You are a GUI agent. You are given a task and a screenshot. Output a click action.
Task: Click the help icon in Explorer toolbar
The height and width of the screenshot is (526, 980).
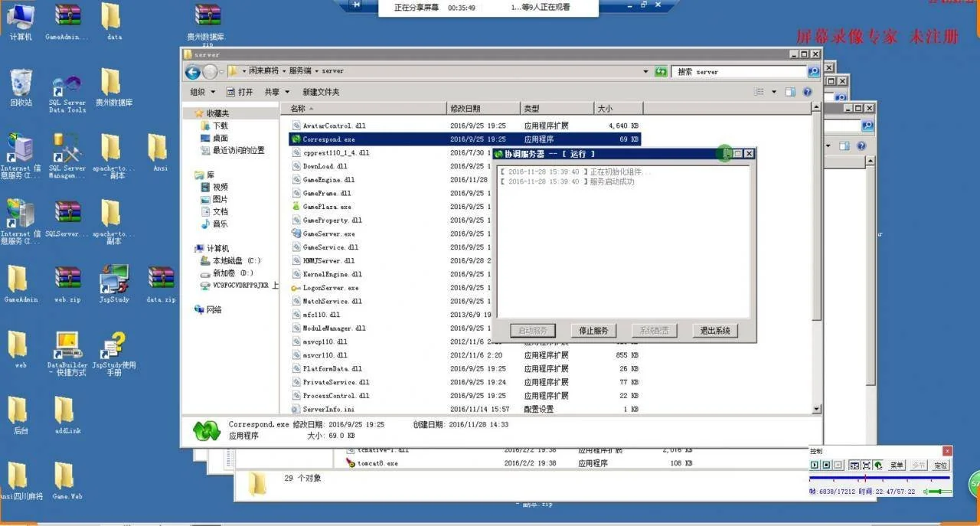(807, 92)
